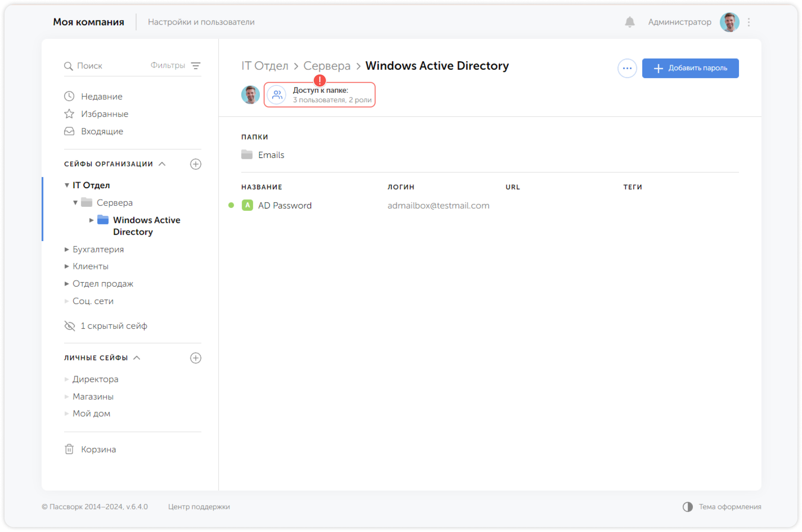Open Настройки и пользователи tab
Screen dimensions: 802x532
point(201,22)
